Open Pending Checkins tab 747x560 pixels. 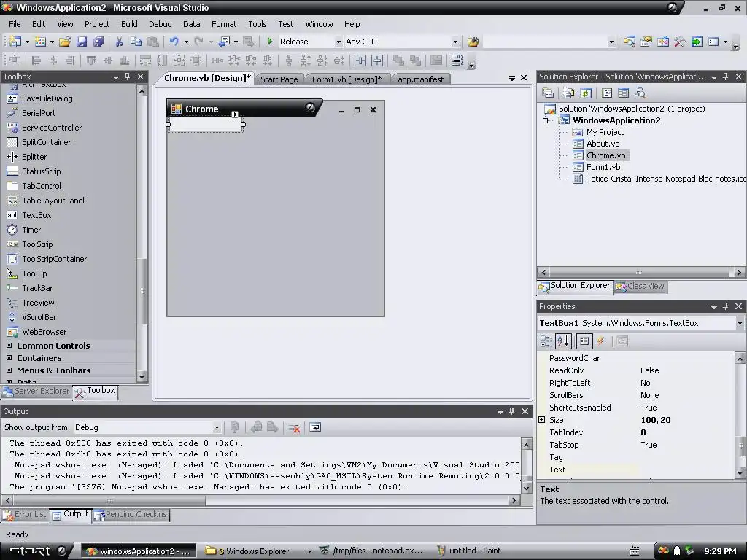coord(131,514)
